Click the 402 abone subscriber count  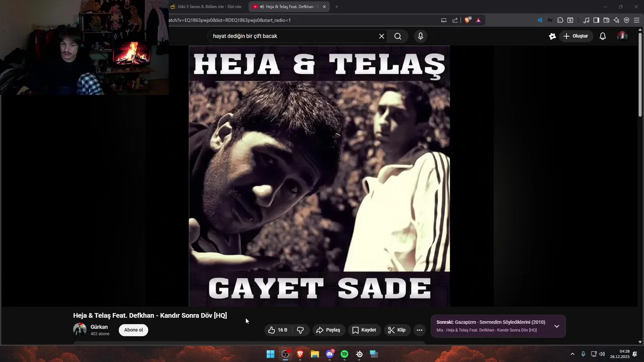click(x=100, y=334)
